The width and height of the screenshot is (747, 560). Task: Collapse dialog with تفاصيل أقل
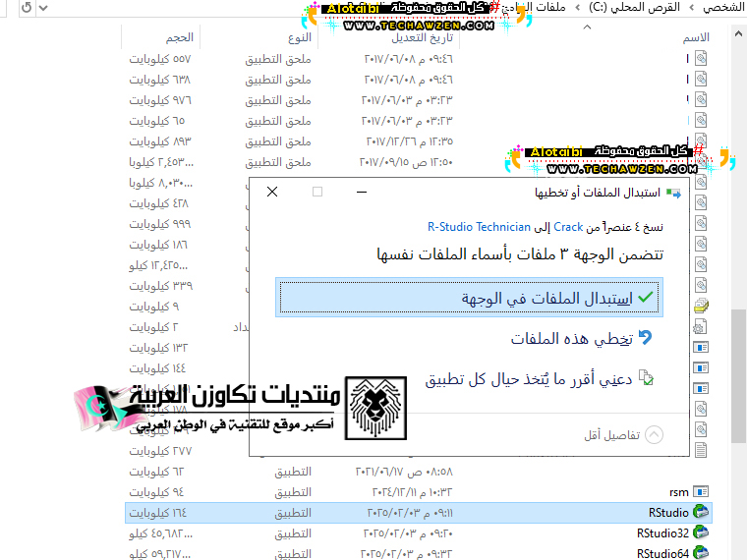pos(623,435)
